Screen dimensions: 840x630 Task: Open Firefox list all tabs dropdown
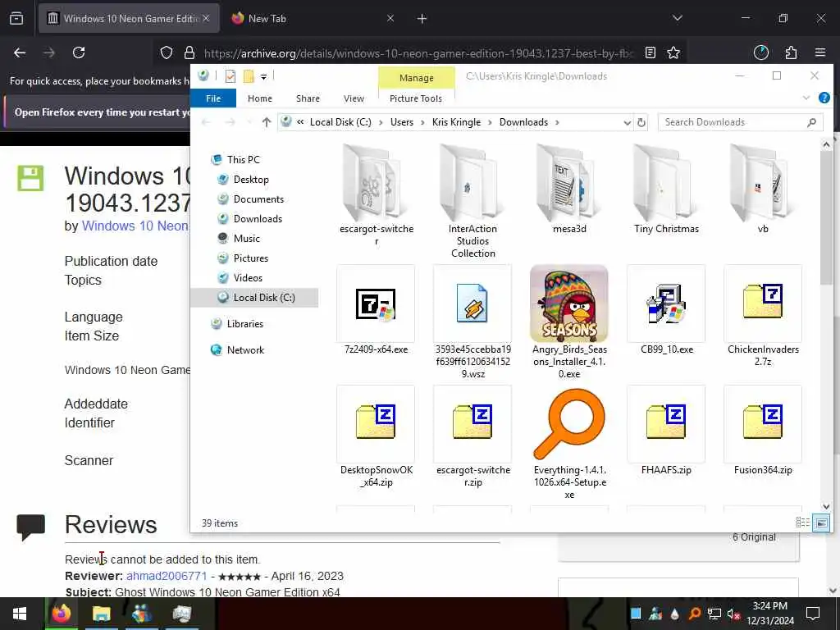pyautogui.click(x=677, y=18)
